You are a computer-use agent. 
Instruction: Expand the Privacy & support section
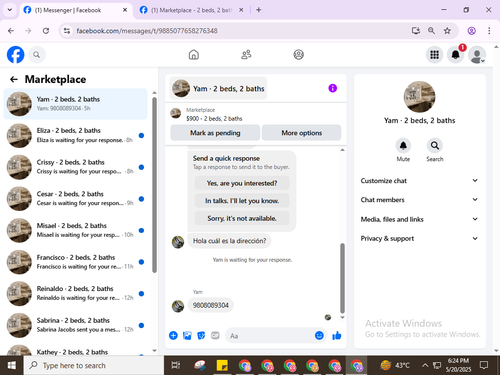pyautogui.click(x=419, y=238)
